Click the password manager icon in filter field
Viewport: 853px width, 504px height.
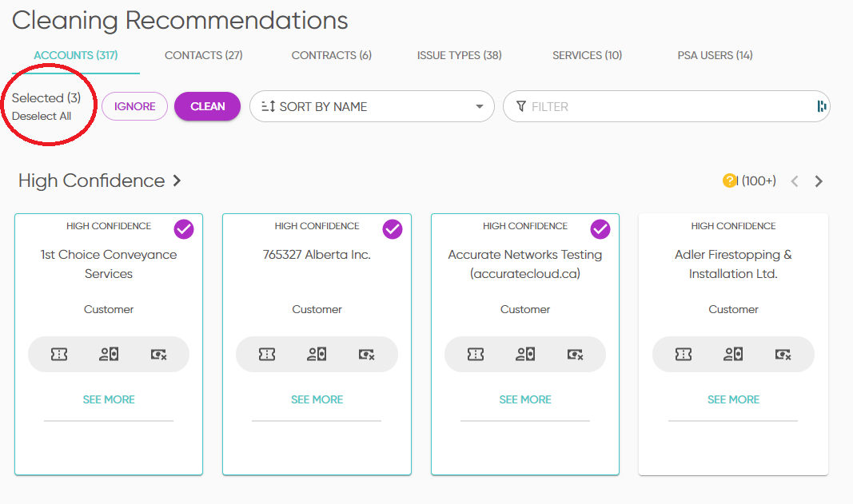point(821,106)
